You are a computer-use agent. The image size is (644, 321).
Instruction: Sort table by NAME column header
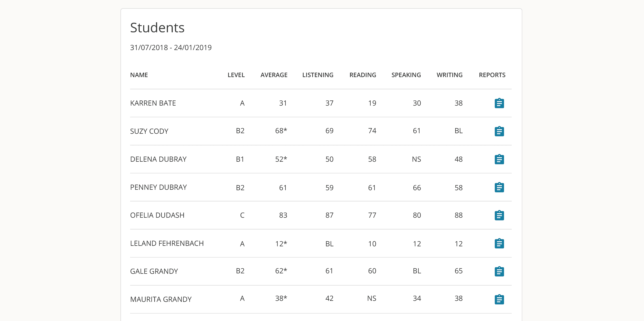pyautogui.click(x=139, y=75)
